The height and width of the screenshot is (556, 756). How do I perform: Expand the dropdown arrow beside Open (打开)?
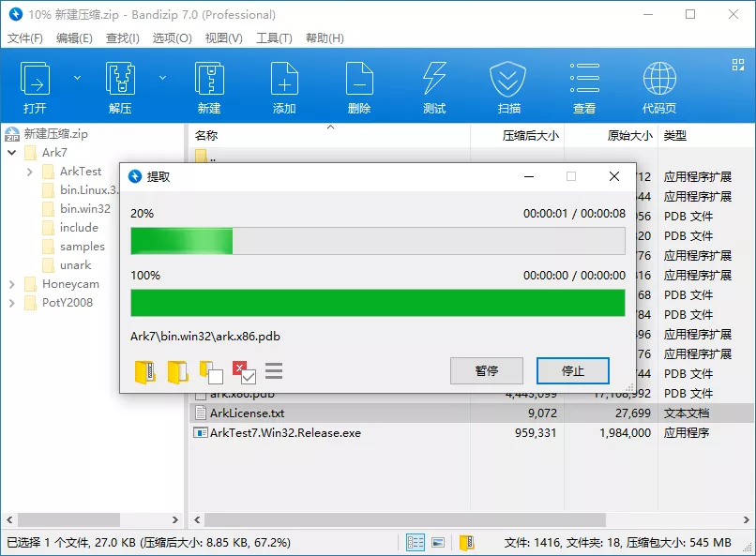coord(78,77)
